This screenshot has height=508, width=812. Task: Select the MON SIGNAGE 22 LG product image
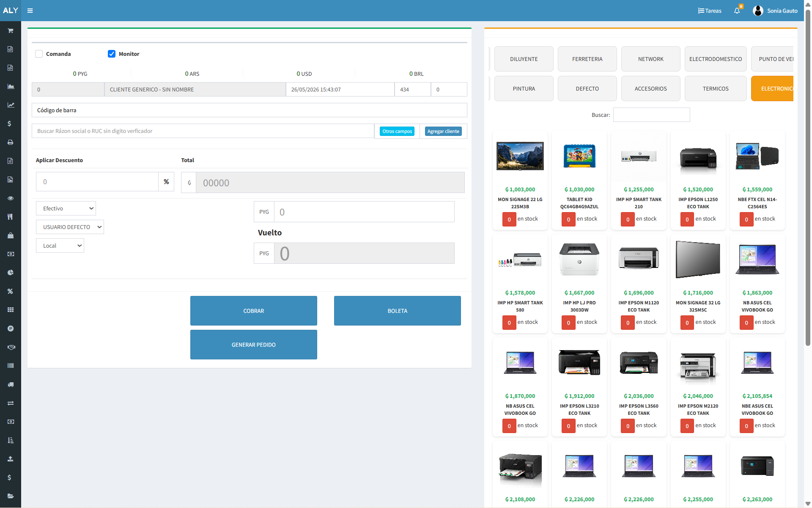(x=520, y=156)
